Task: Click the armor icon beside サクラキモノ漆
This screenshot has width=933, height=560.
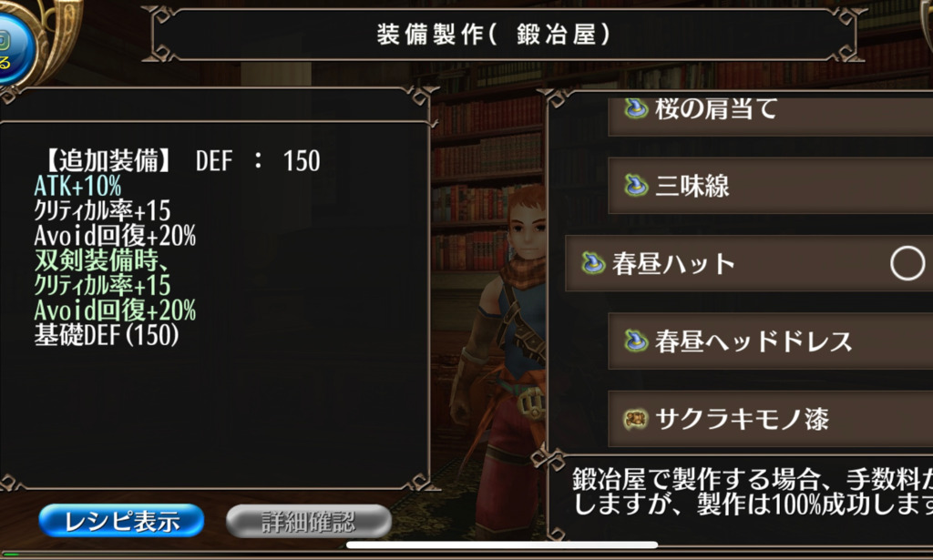Action: point(635,419)
